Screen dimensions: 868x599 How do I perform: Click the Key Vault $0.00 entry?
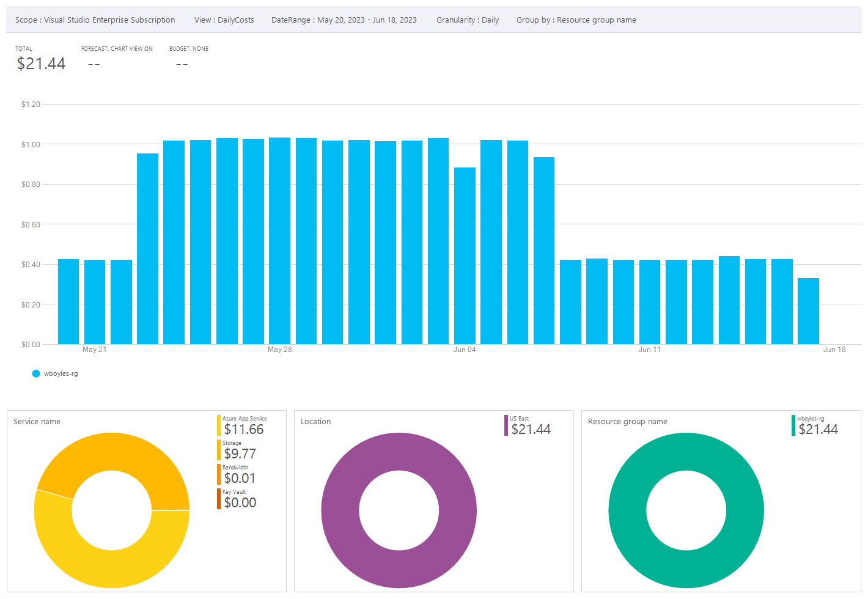240,499
